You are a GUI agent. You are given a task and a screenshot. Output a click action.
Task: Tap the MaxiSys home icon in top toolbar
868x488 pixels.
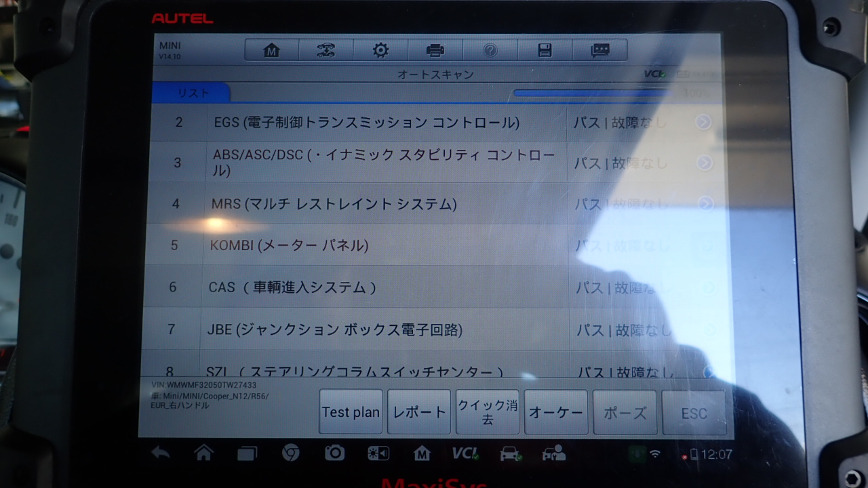(x=271, y=50)
